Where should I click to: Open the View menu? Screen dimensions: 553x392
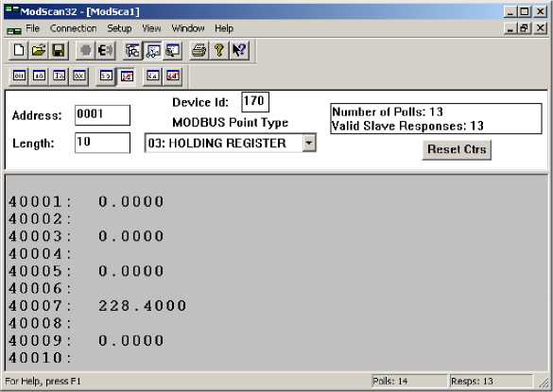click(151, 28)
